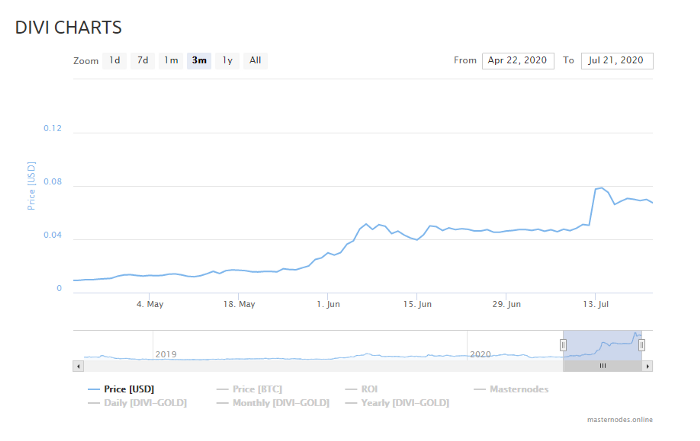Click the navigator right scroll arrow
700x441 pixels.
(647, 366)
